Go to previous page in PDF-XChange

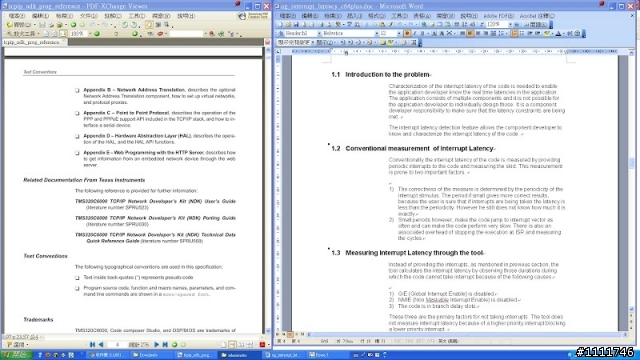[x=101, y=345]
